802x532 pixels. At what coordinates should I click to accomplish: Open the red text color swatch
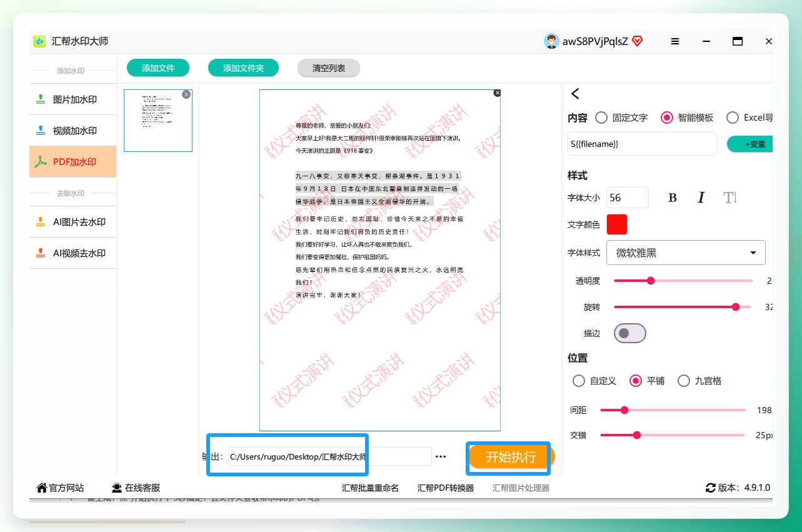click(617, 224)
